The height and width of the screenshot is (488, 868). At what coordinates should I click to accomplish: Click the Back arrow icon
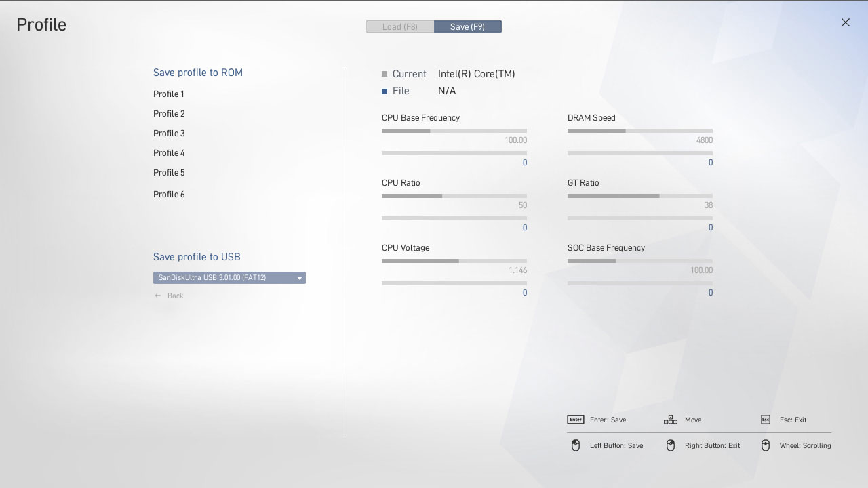pyautogui.click(x=158, y=296)
